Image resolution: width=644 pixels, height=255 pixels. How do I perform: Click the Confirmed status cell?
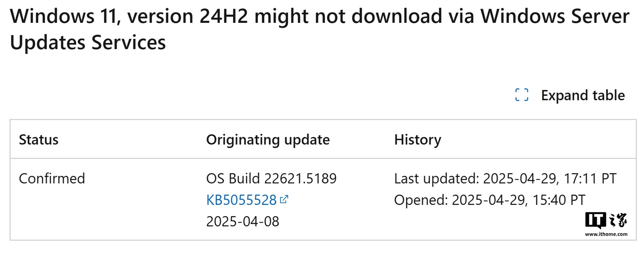[52, 178]
